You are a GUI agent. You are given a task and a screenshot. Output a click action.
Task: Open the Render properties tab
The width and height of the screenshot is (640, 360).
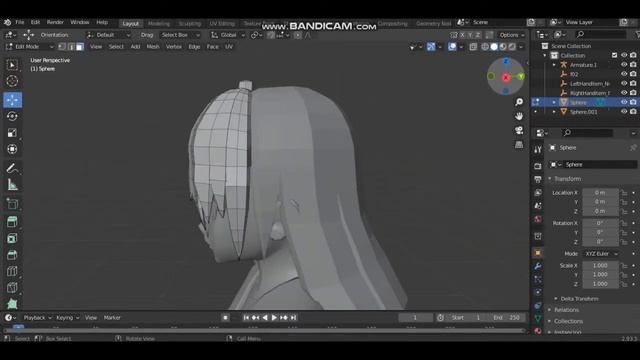click(538, 166)
